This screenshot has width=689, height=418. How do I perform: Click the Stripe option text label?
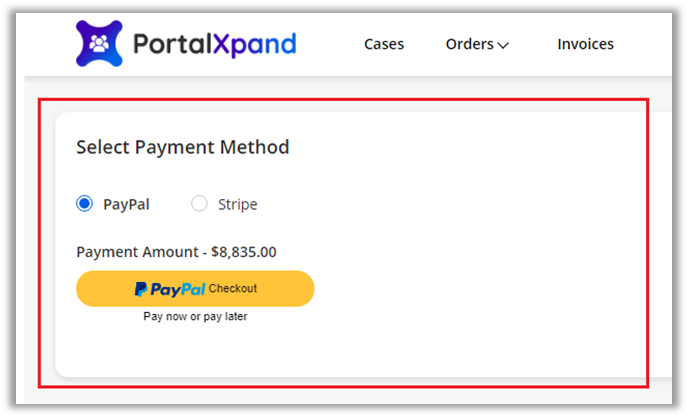pyautogui.click(x=237, y=204)
